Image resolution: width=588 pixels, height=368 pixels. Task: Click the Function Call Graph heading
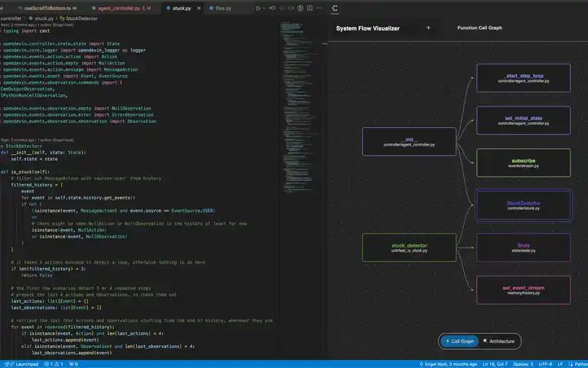click(479, 28)
